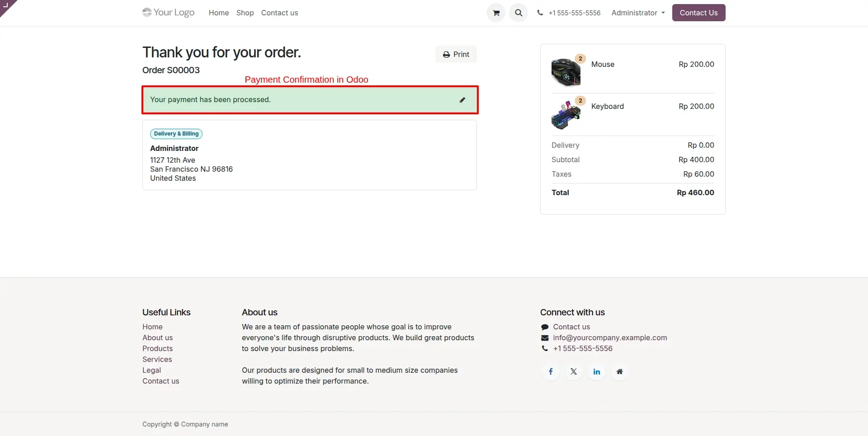Click the header phone number +1 555-555-5556
Viewport: 868px width, 436px height.
click(x=575, y=13)
